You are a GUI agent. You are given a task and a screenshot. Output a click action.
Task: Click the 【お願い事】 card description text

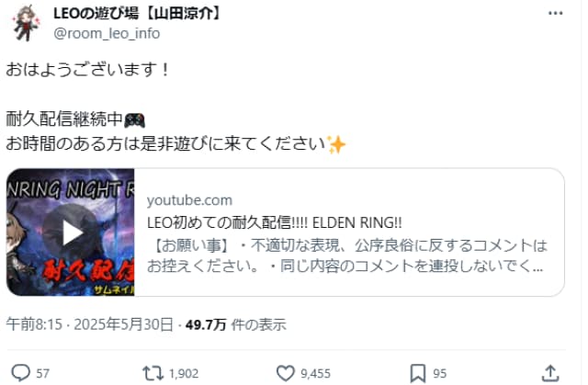(x=347, y=255)
